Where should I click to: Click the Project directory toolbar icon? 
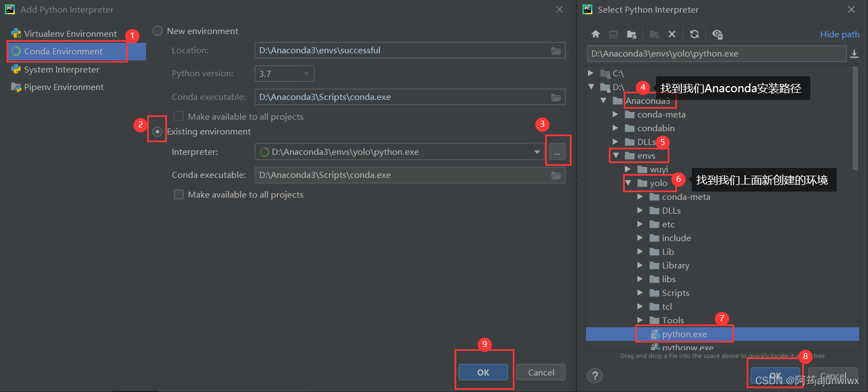(x=631, y=34)
